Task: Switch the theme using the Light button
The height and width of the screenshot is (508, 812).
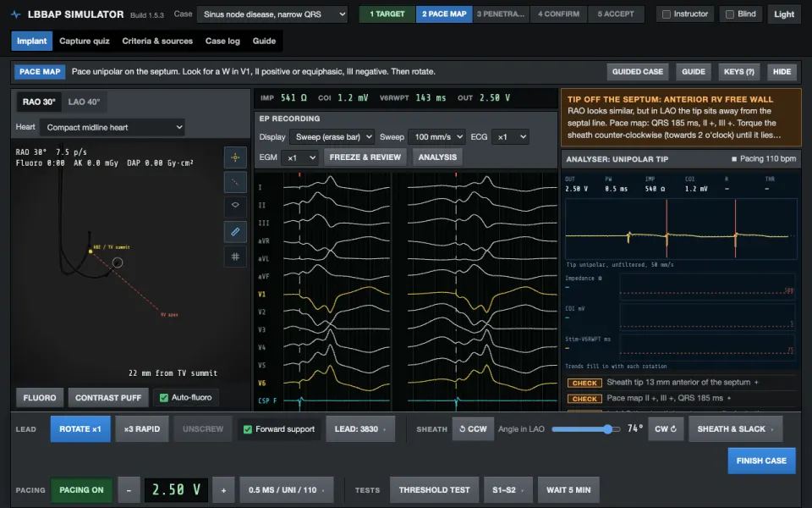Action: coord(784,14)
